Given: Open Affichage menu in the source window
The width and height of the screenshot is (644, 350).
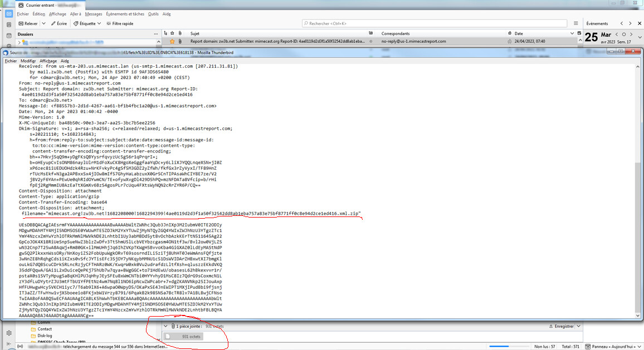Looking at the screenshot, I should [x=48, y=61].
